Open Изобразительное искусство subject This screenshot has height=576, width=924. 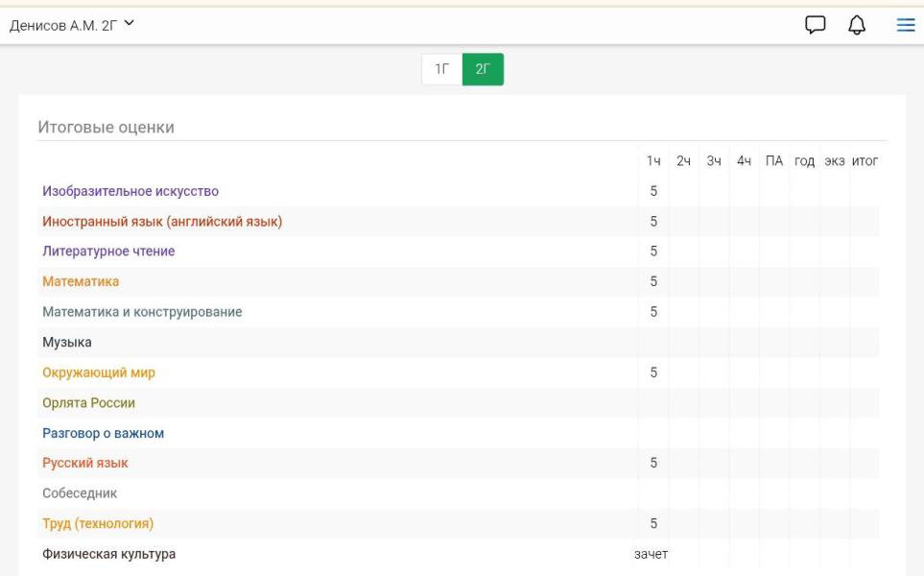pyautogui.click(x=130, y=191)
